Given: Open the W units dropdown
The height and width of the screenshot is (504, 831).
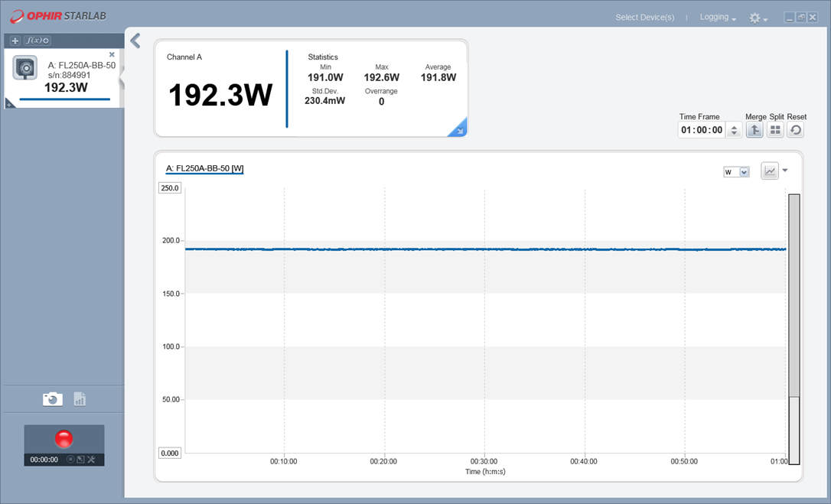Looking at the screenshot, I should [x=736, y=172].
